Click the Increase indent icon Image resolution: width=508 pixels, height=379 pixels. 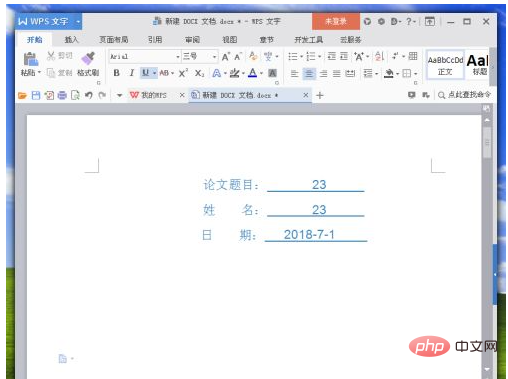click(344, 56)
